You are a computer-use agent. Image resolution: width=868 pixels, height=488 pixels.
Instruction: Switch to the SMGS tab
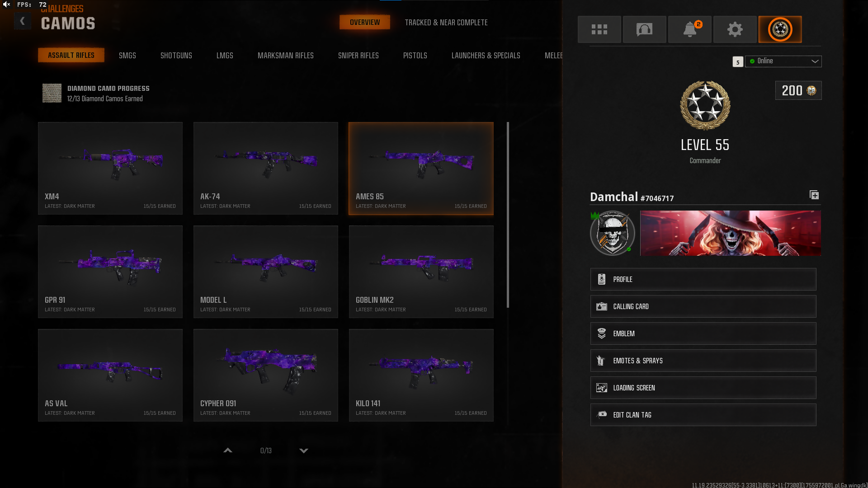(x=127, y=56)
